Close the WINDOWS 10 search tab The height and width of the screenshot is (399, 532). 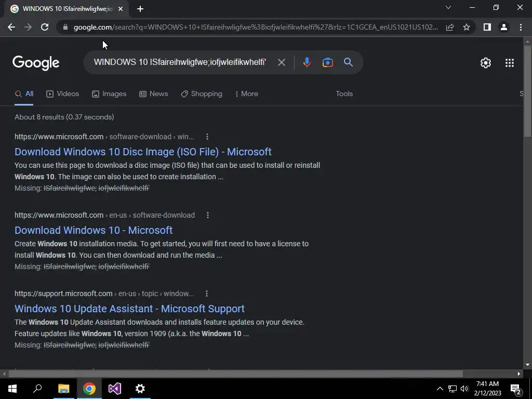[x=121, y=9]
